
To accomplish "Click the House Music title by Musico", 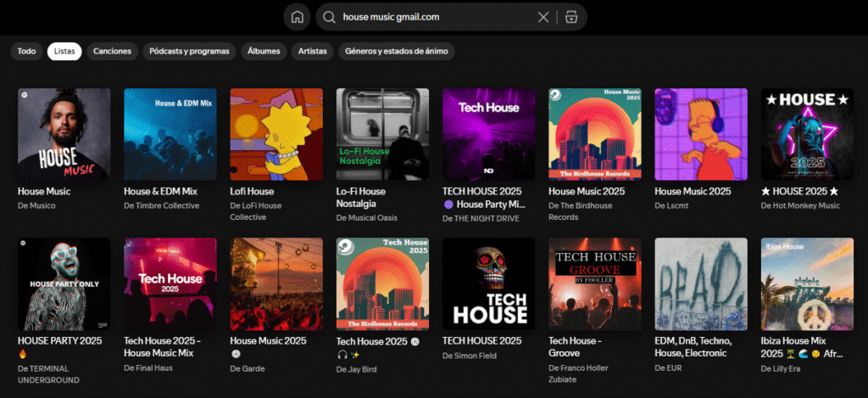I will click(x=44, y=191).
